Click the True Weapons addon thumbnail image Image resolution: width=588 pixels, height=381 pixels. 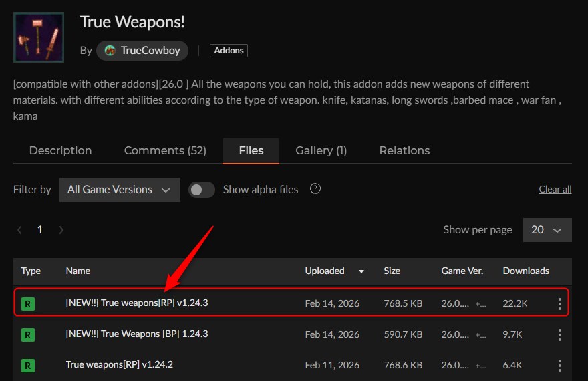pyautogui.click(x=39, y=37)
